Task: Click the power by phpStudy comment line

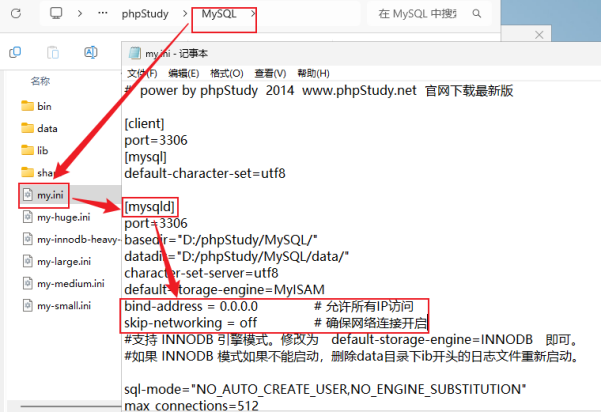Action: click(x=319, y=91)
